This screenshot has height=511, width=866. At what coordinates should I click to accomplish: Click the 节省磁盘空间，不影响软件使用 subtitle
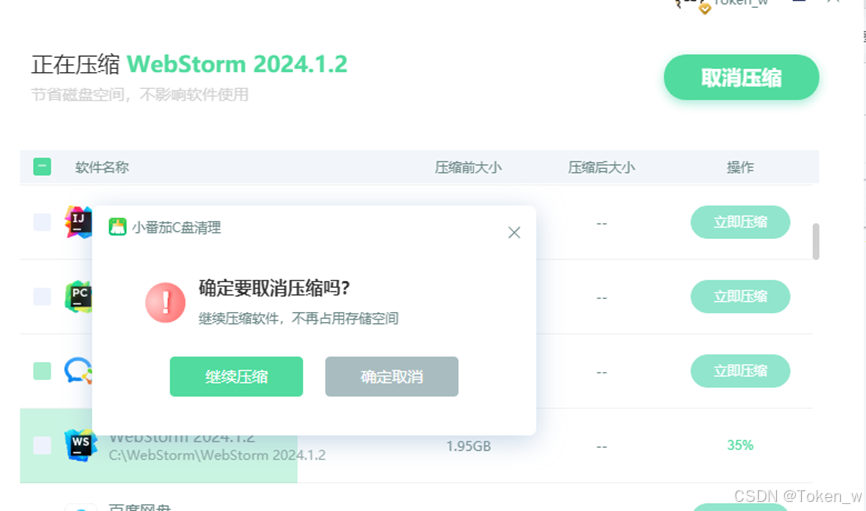coord(140,95)
